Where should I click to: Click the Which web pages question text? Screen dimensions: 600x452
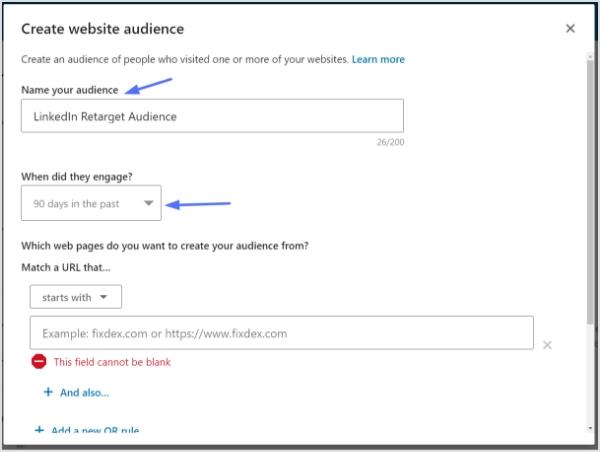[165, 246]
